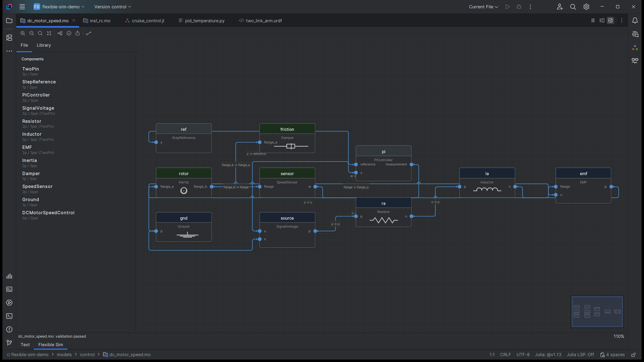
Task: Open the Terminal tool window
Action: pos(9,316)
